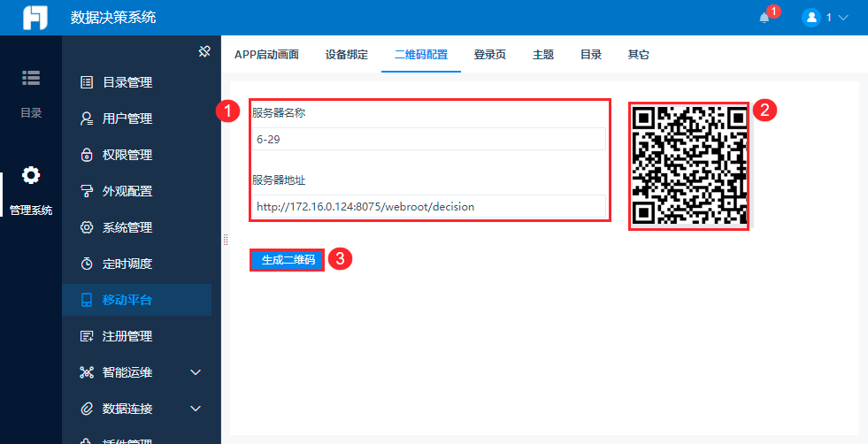Click the 服务器名称 label
This screenshot has height=444, width=868.
click(279, 113)
